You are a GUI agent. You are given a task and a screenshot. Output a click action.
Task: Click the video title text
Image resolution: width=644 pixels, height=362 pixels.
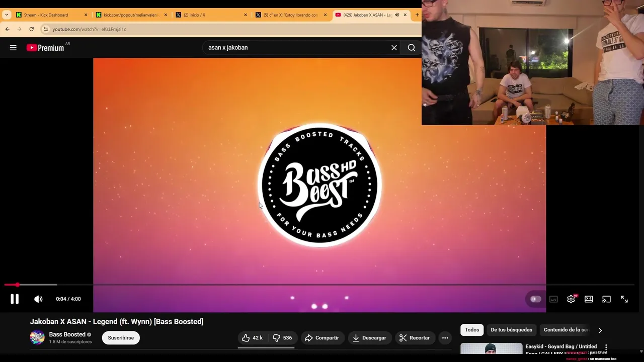(117, 322)
